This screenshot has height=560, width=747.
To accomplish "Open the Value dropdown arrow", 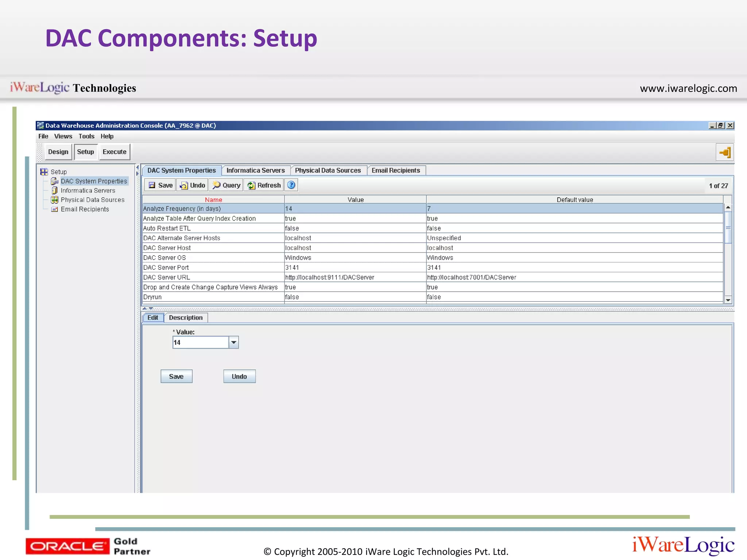I will [234, 342].
